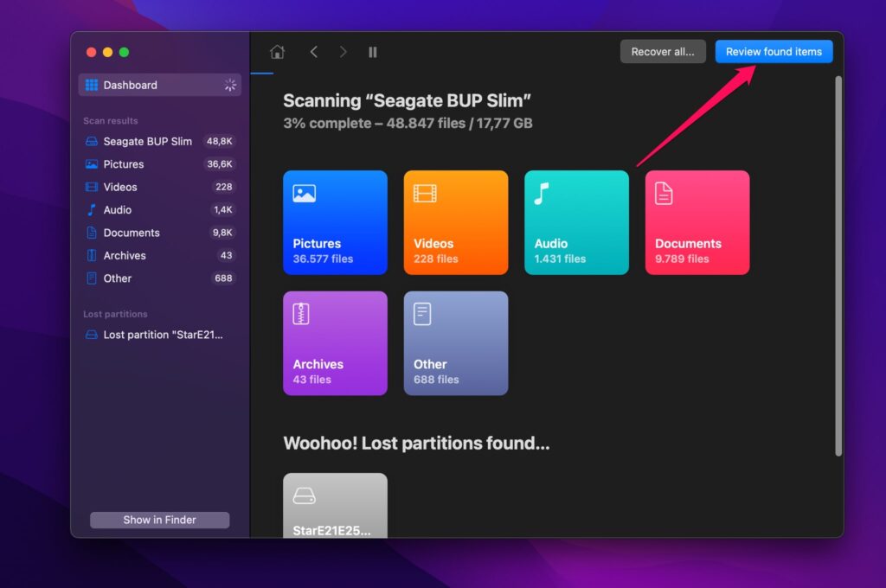The width and height of the screenshot is (886, 588).
Task: Click the Scan results section label
Action: click(111, 121)
